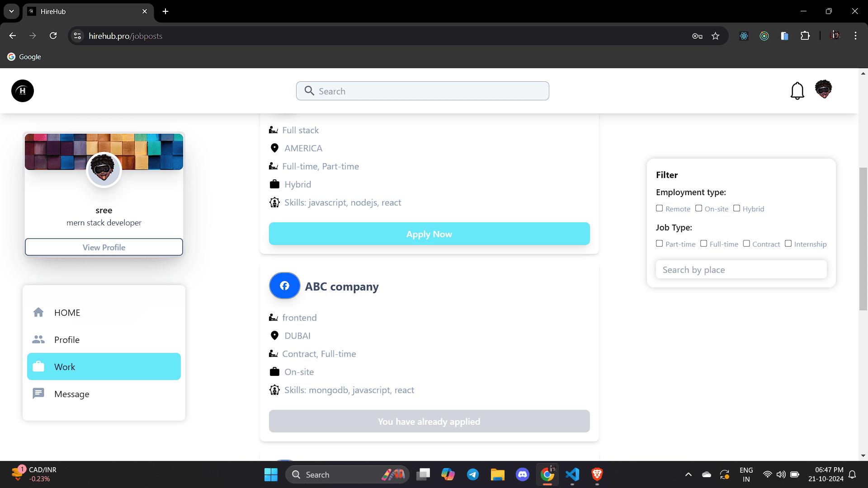Click the Message chat icon
This screenshot has height=488, width=868.
38,394
